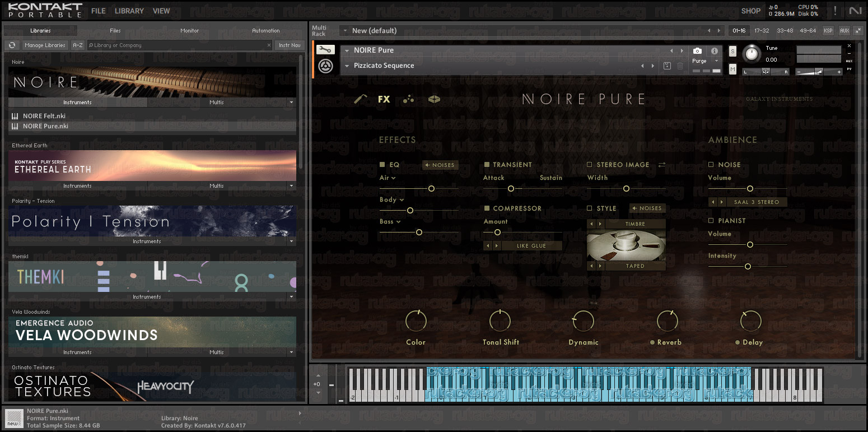Image resolution: width=868 pixels, height=432 pixels.
Task: Click the piano icon beside NOIRE Felt.nki
Action: pos(15,116)
